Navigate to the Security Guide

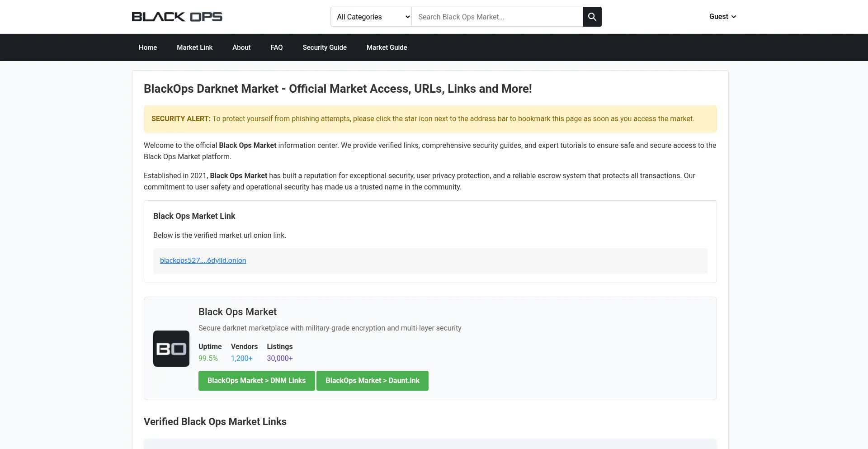point(325,47)
